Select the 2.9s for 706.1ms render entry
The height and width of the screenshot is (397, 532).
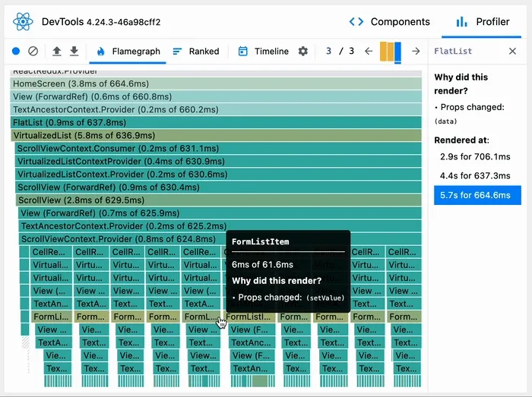point(477,156)
